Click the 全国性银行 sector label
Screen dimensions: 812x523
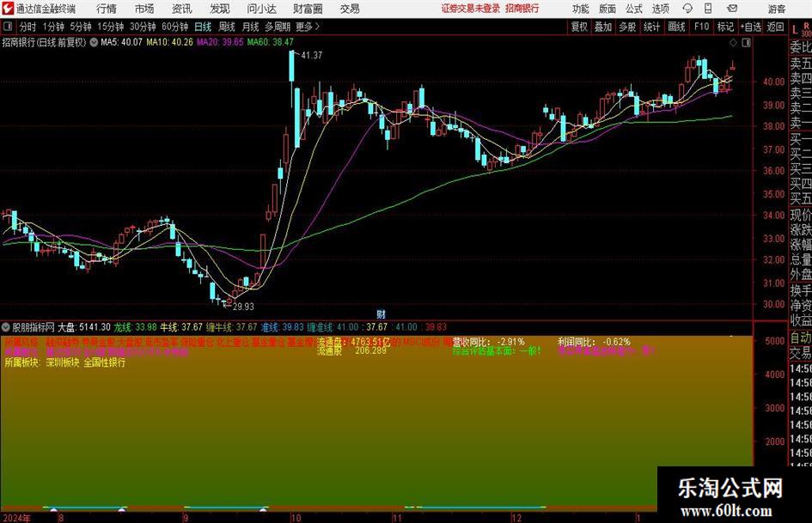click(105, 362)
